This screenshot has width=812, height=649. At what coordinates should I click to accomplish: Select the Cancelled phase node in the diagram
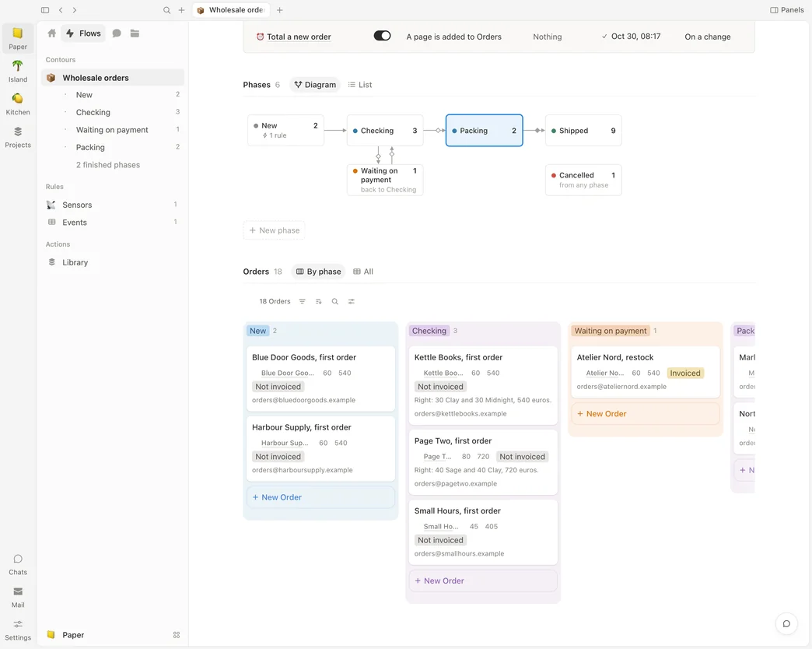583,180
